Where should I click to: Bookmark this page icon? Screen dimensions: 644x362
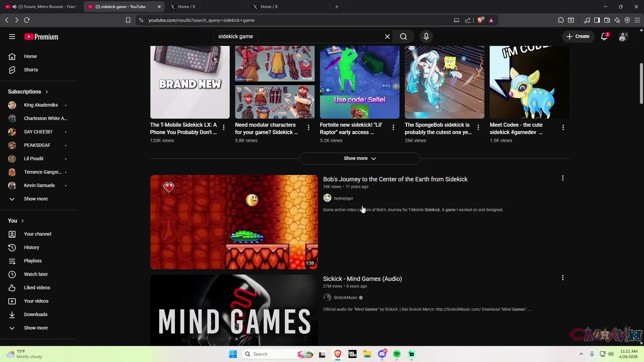(x=128, y=20)
